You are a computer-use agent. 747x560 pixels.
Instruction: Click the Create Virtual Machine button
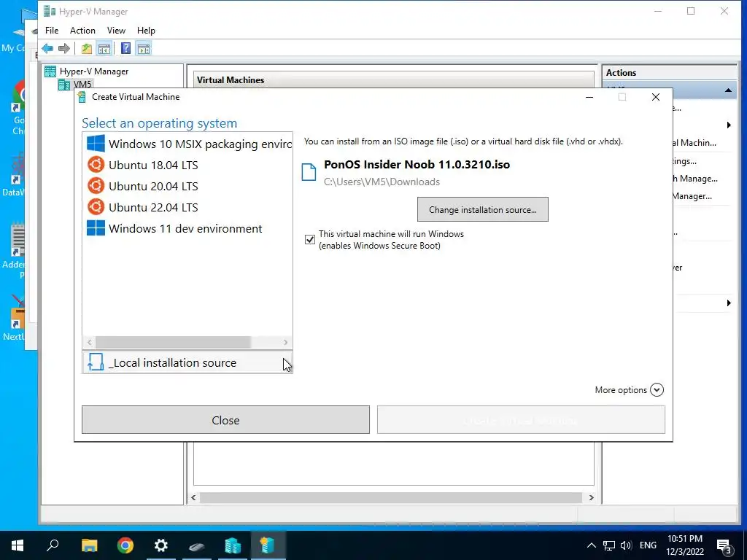(521, 420)
